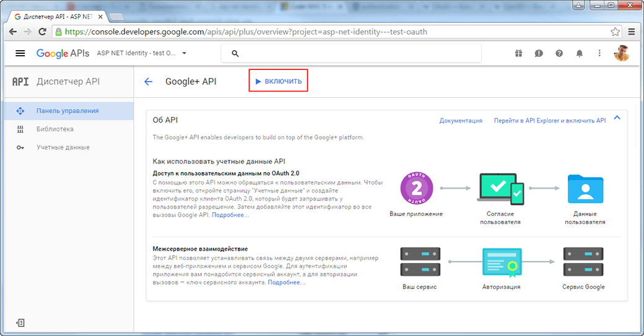Image resolution: width=644 pixels, height=336 pixels.
Task: Click the Подробнее link under the OAuth 2.0 section
Action: tap(230, 215)
